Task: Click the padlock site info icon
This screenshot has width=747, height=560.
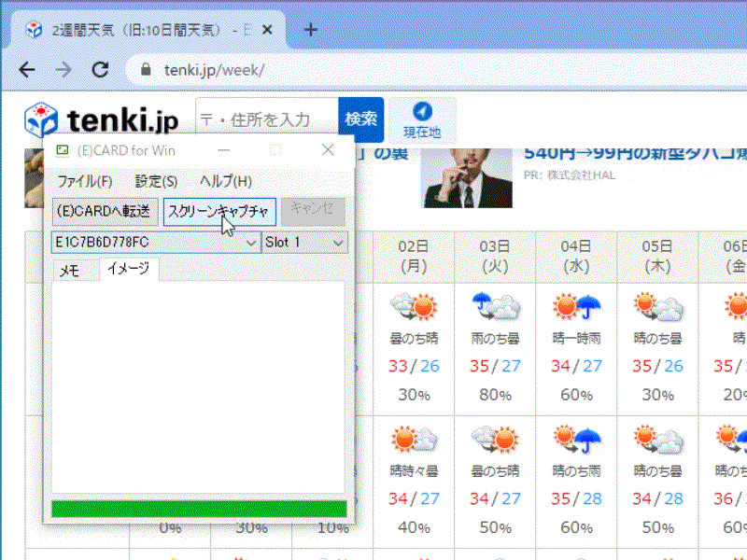Action: click(x=146, y=69)
